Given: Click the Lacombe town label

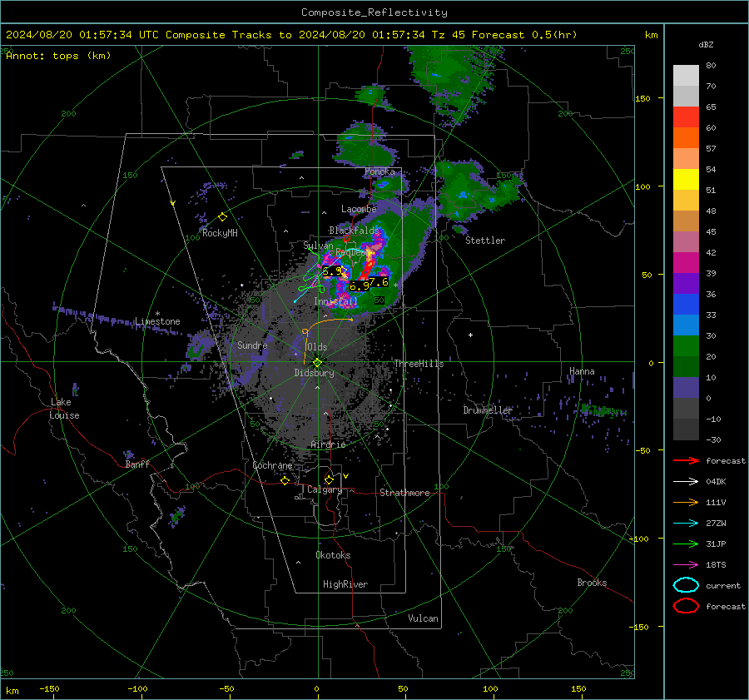Looking at the screenshot, I should 359,209.
